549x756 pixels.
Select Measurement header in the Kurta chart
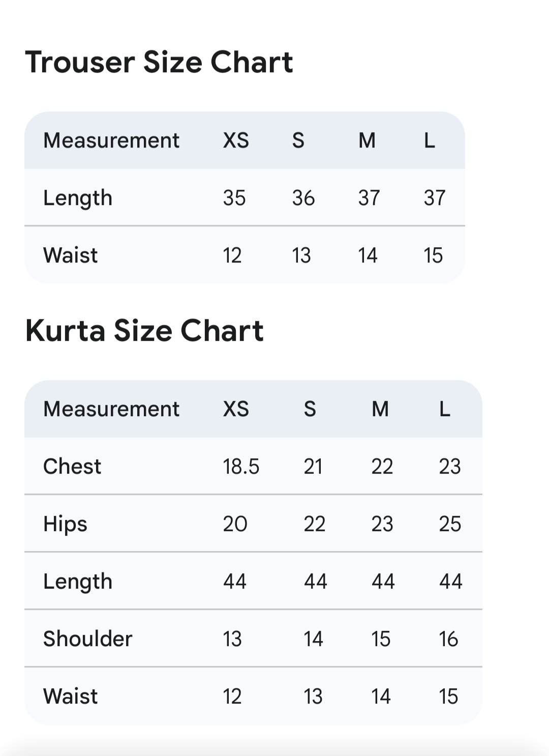point(111,409)
